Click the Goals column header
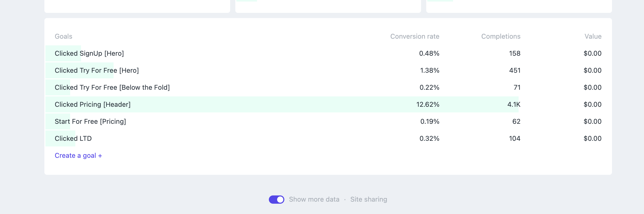644x214 pixels. click(63, 36)
